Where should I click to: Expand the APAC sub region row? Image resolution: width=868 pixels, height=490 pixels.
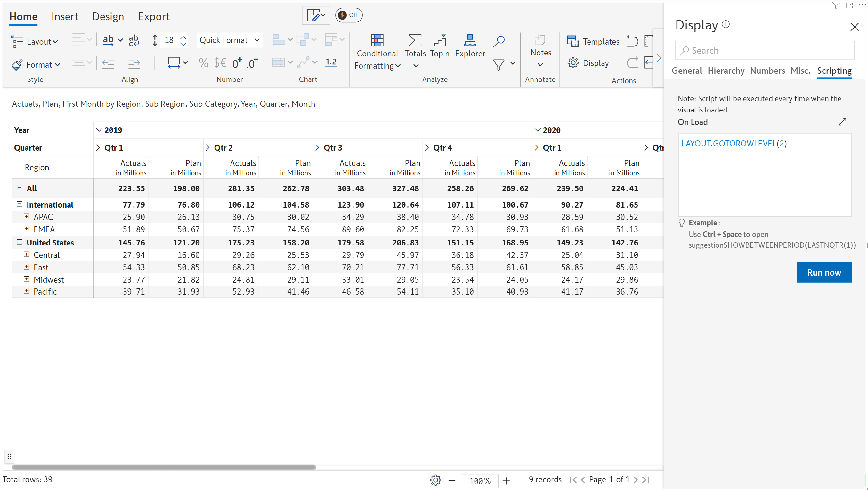pyautogui.click(x=26, y=216)
